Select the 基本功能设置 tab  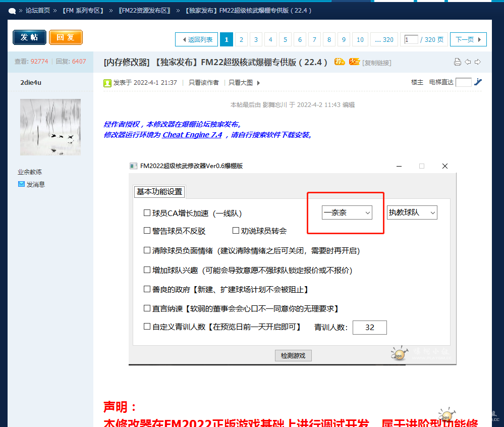tap(159, 192)
